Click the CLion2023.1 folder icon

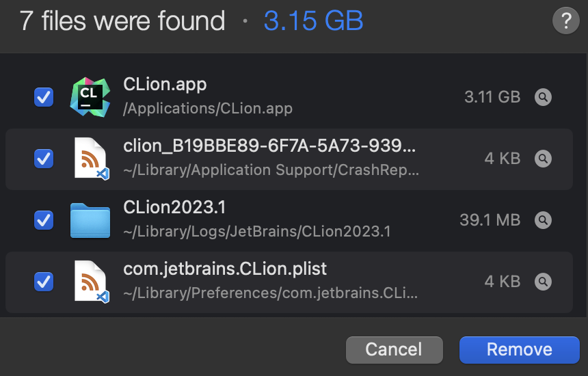pyautogui.click(x=90, y=220)
